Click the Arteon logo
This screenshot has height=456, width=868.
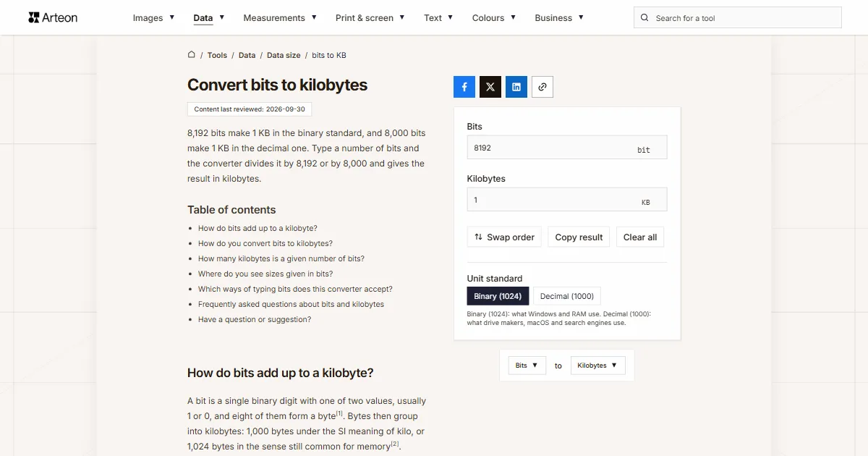tap(53, 17)
